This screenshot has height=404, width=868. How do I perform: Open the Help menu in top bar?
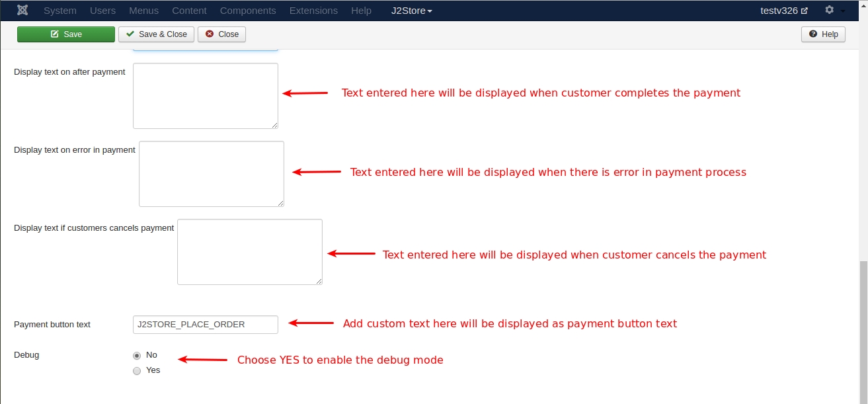point(361,11)
